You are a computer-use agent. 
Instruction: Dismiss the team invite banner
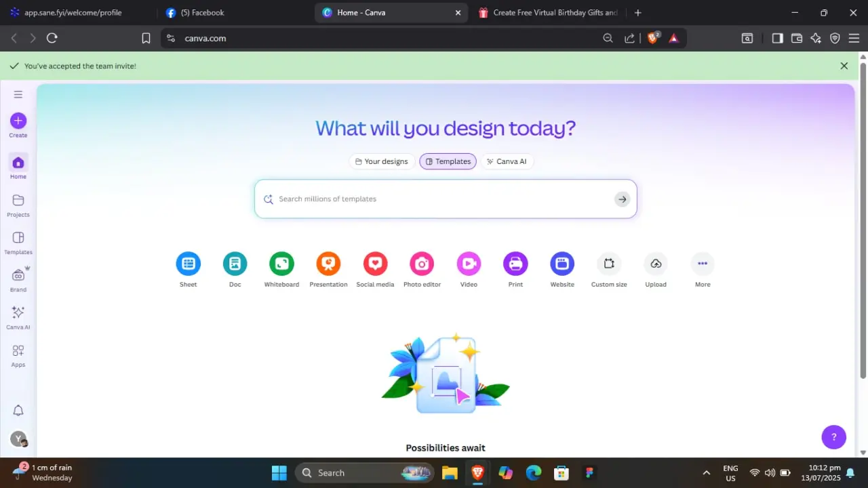click(x=844, y=66)
